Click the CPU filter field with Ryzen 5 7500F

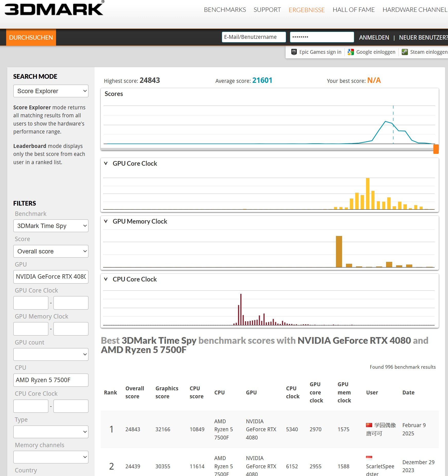click(x=51, y=380)
